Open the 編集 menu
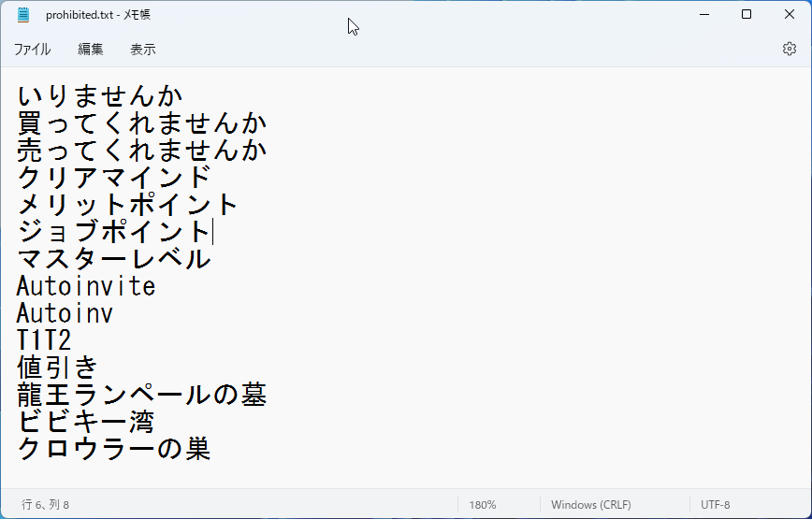812x519 pixels. (x=91, y=50)
